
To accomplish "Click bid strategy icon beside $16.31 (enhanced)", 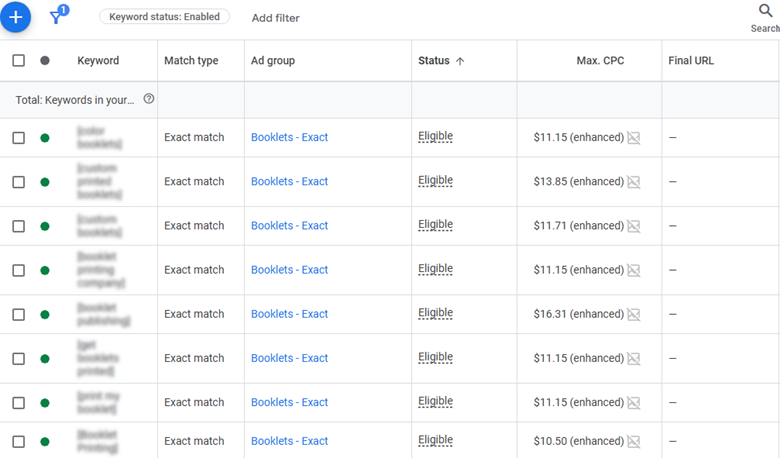I will point(634,314).
